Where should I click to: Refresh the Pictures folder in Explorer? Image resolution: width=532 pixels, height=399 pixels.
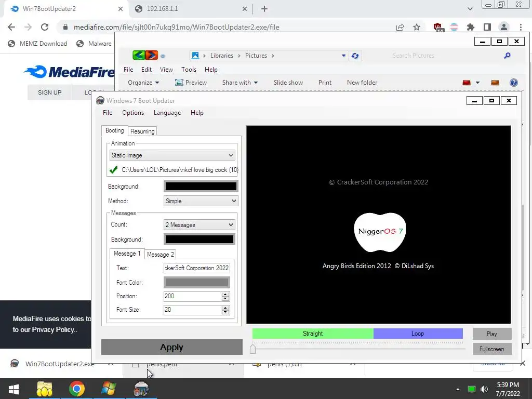coord(355,56)
